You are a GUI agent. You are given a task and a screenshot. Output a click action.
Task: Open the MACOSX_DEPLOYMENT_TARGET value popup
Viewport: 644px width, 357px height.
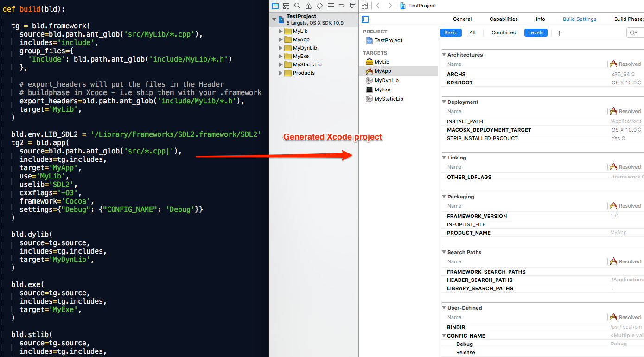tap(626, 130)
